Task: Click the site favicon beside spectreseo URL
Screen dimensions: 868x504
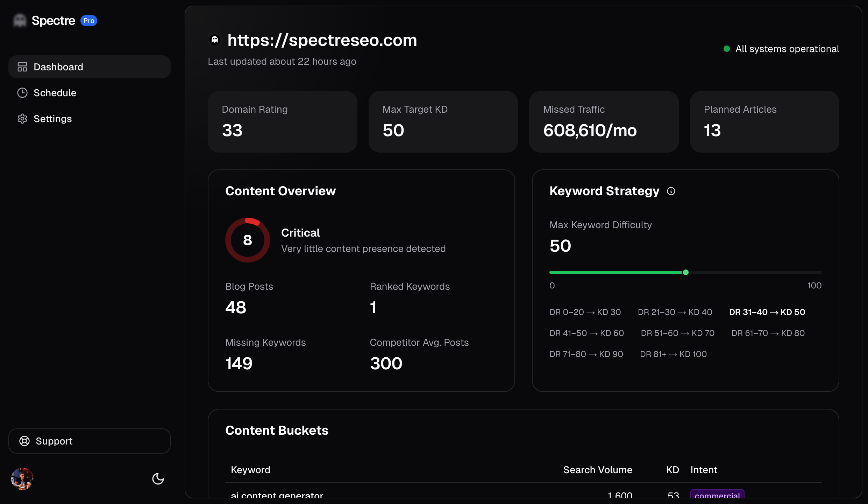Action: pyautogui.click(x=215, y=40)
